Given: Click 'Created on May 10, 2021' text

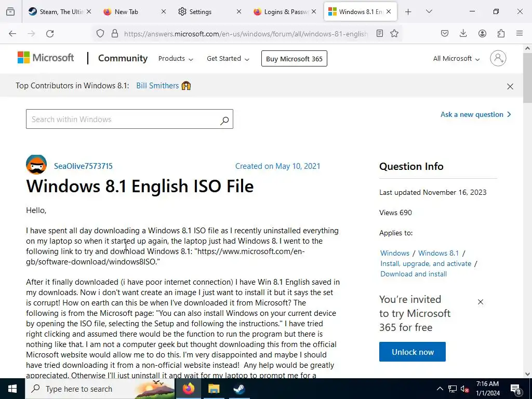Looking at the screenshot, I should pyautogui.click(x=277, y=166).
